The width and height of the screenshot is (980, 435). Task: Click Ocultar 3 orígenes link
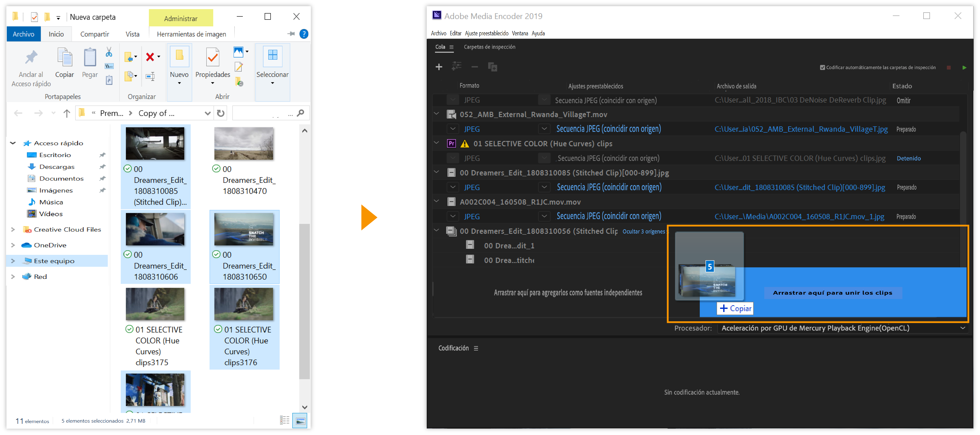click(643, 231)
